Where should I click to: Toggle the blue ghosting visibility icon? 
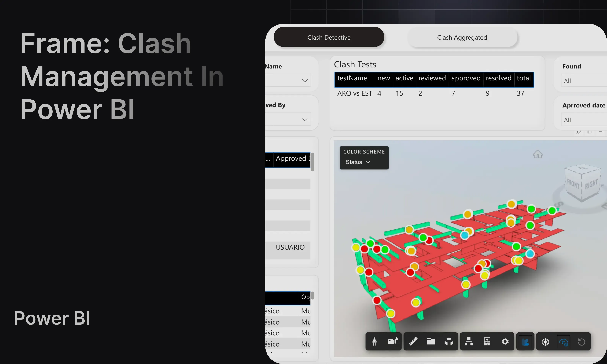pos(563,342)
